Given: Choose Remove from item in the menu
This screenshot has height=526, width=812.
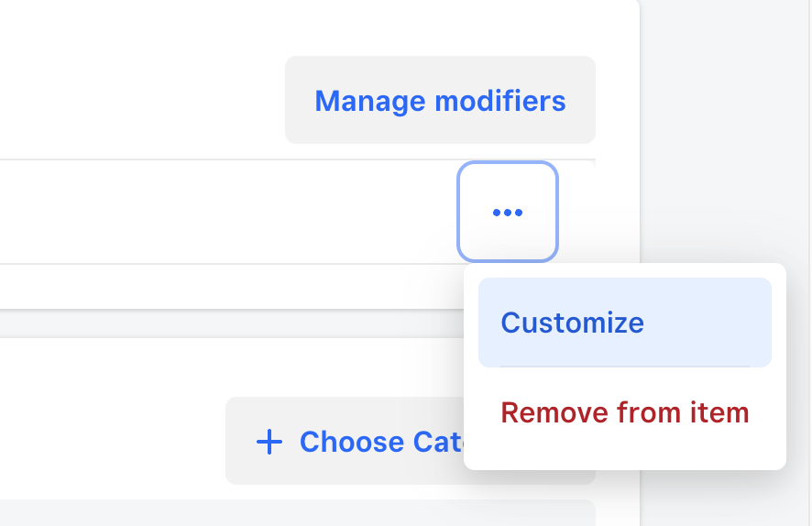Looking at the screenshot, I should pyautogui.click(x=624, y=412).
